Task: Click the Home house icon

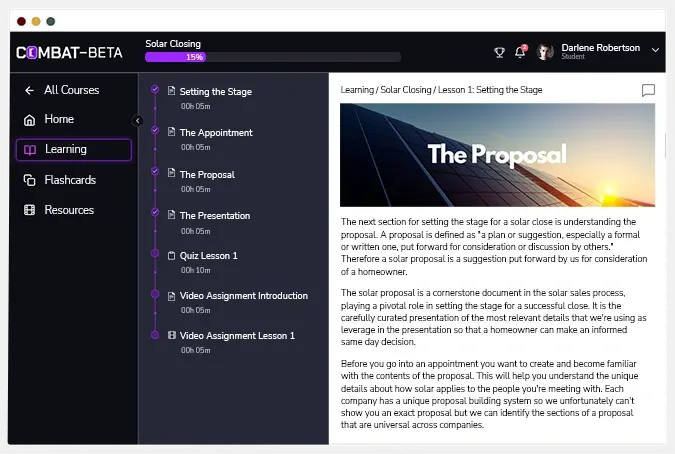Action: 29,120
